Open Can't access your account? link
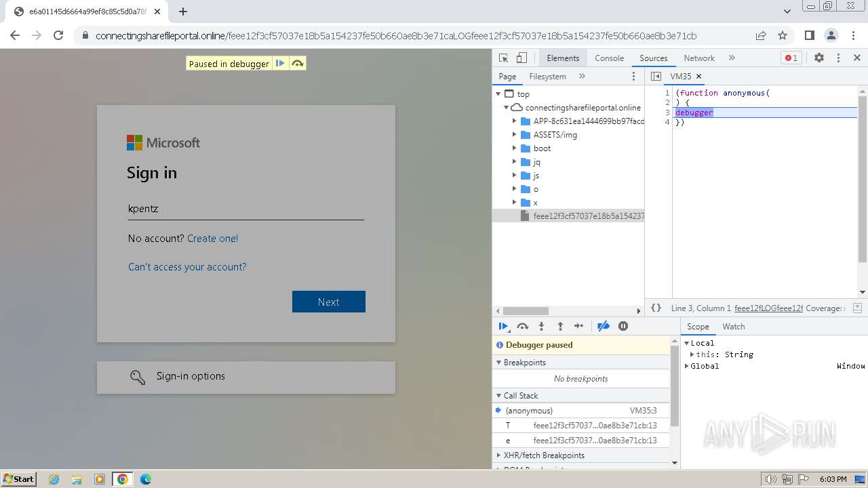 coord(187,267)
